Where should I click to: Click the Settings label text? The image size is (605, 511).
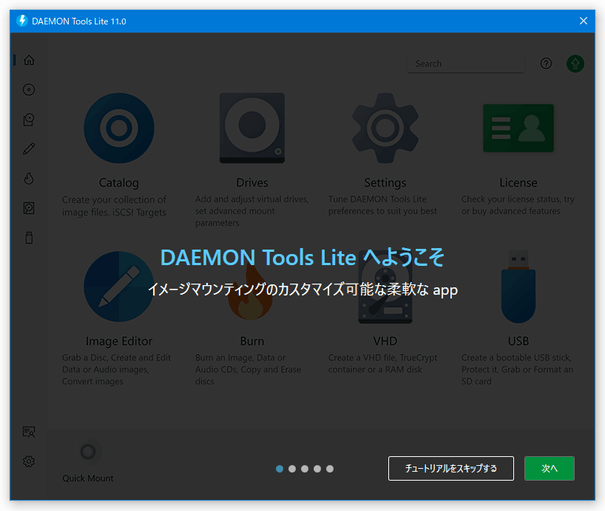click(385, 183)
